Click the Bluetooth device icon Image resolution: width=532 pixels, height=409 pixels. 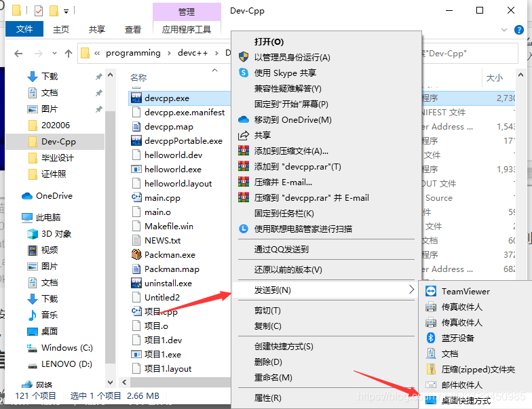click(431, 338)
